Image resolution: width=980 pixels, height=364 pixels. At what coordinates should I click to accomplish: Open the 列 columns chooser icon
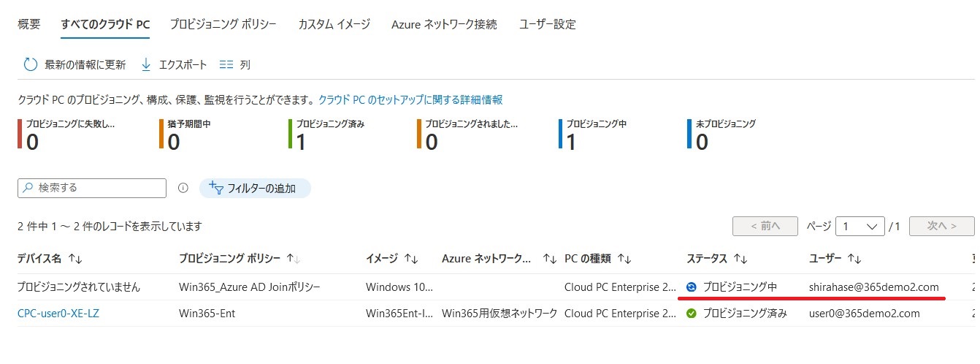pyautogui.click(x=226, y=65)
